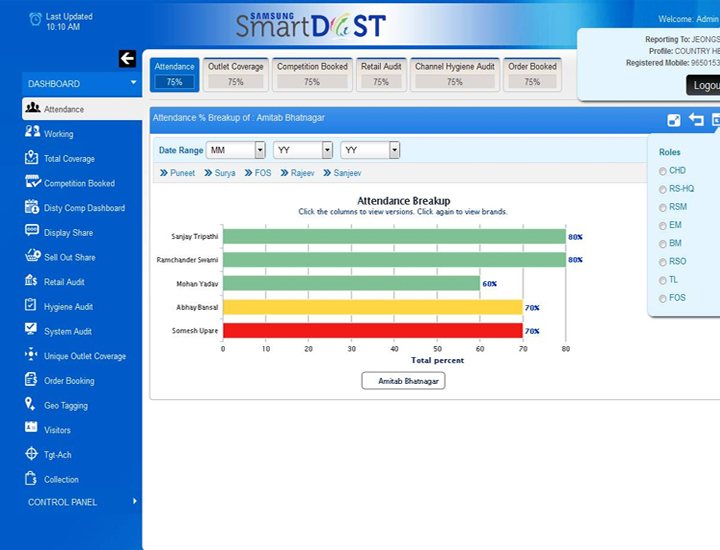
Task: Open the Surya breadcrumb link
Action: [225, 173]
